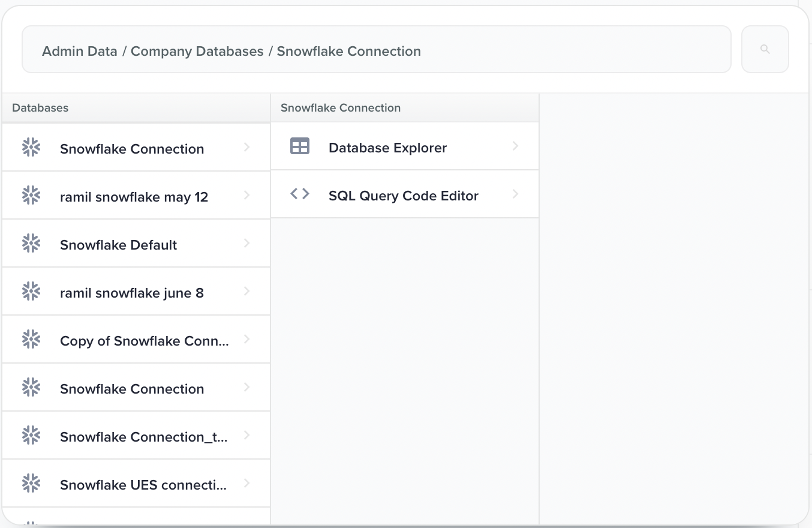
Task: Click the SQL Query Code Editor brackets icon
Action: [x=299, y=194]
